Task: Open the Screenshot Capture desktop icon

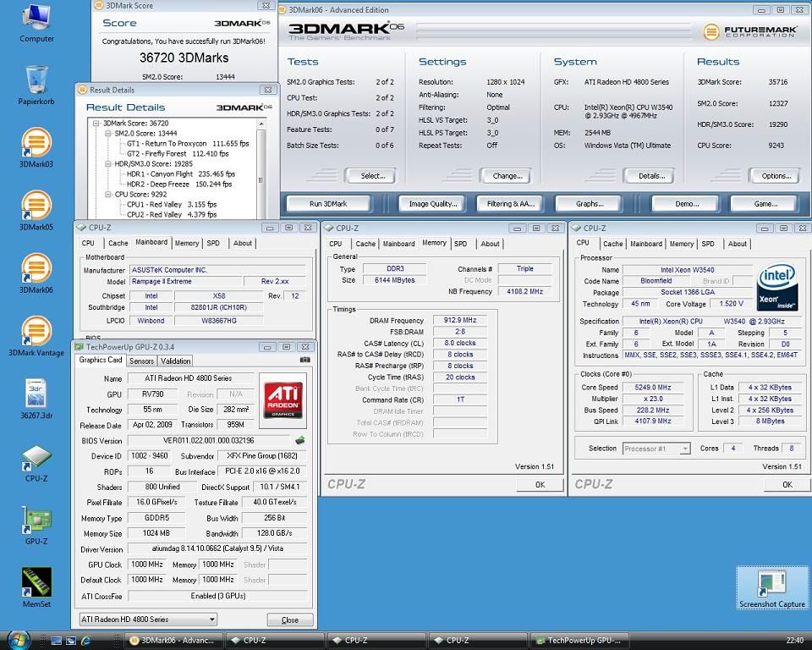Action: coord(771,584)
